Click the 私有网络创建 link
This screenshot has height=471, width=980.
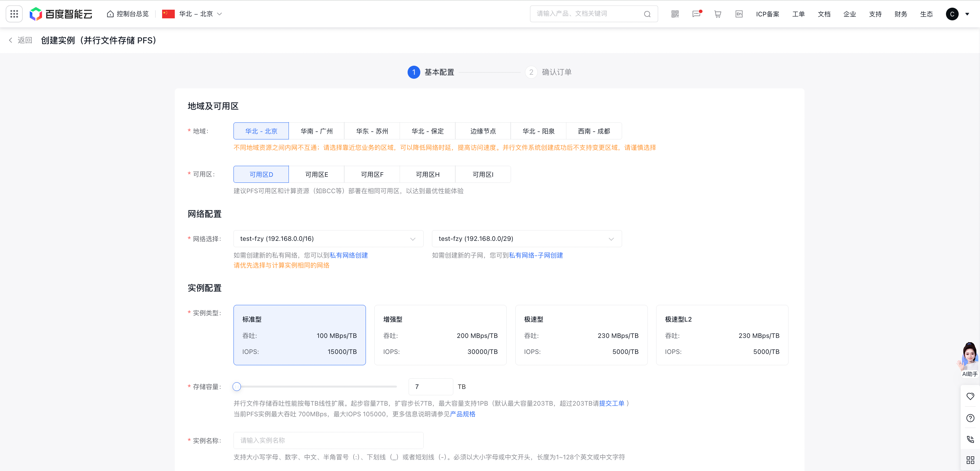tap(349, 255)
